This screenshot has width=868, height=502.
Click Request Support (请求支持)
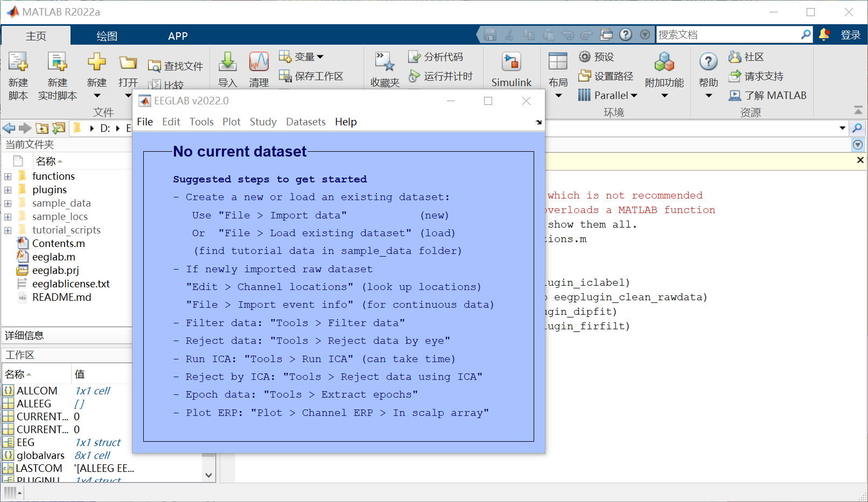coord(756,76)
